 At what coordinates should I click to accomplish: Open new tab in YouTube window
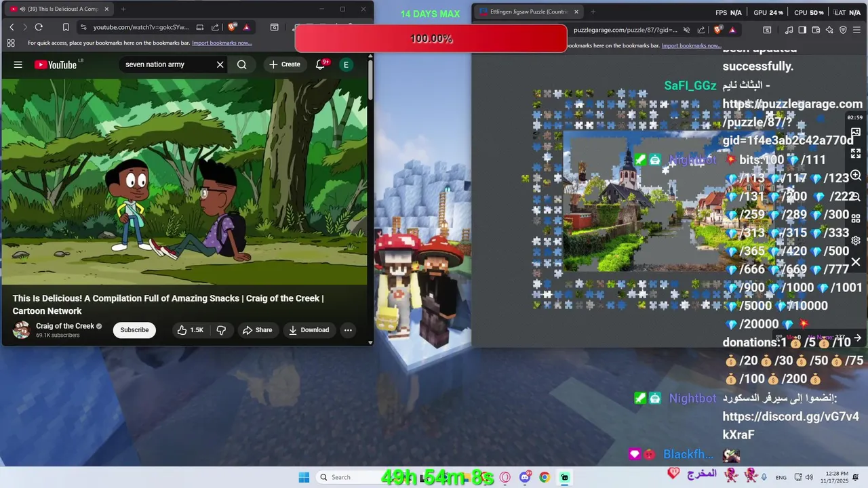click(123, 9)
